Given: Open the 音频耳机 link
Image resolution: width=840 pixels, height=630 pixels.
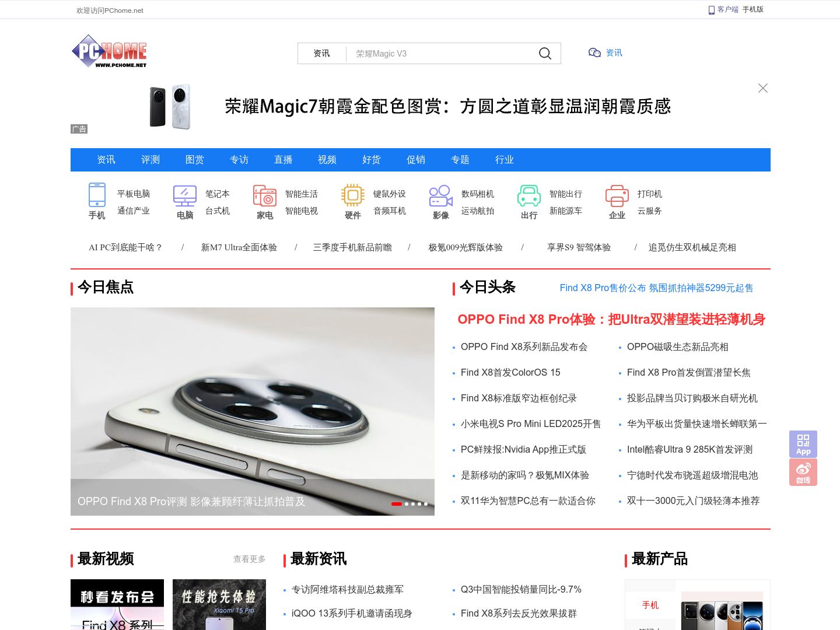Looking at the screenshot, I should click(390, 211).
